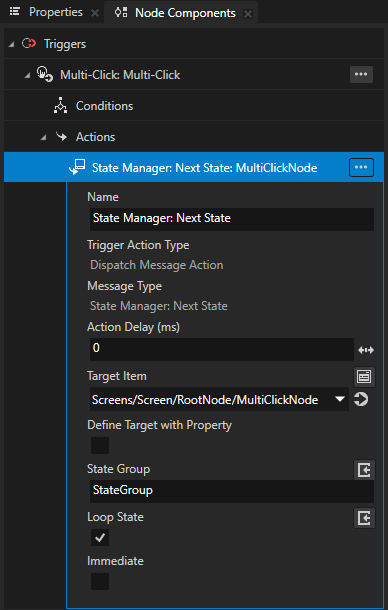Select the Multi-Click: Multi-Click row text

coord(120,75)
